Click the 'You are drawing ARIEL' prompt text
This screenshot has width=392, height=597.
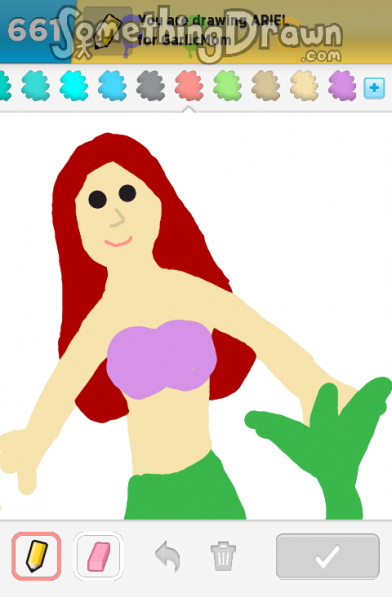point(213,20)
